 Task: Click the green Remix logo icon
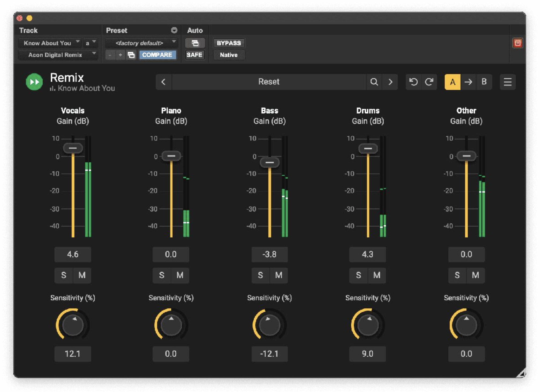pos(34,82)
